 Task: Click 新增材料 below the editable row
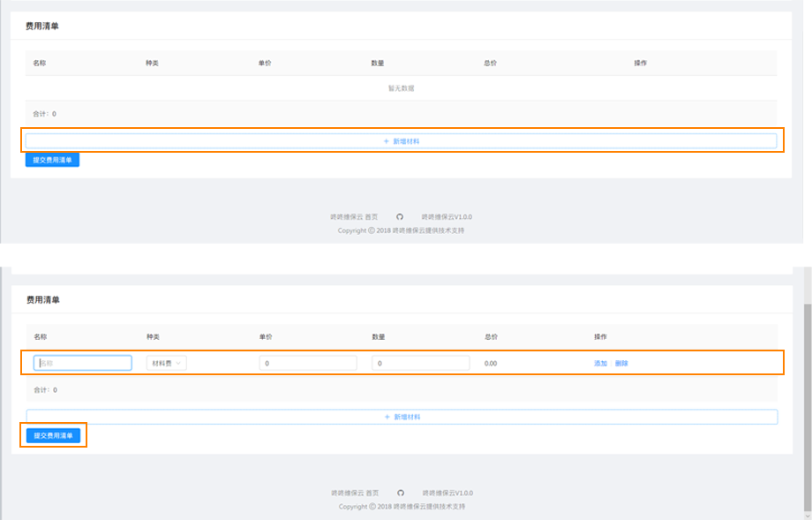pos(402,417)
